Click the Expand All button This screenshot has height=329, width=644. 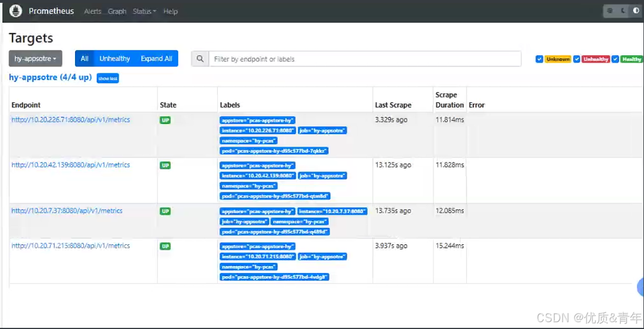156,59
